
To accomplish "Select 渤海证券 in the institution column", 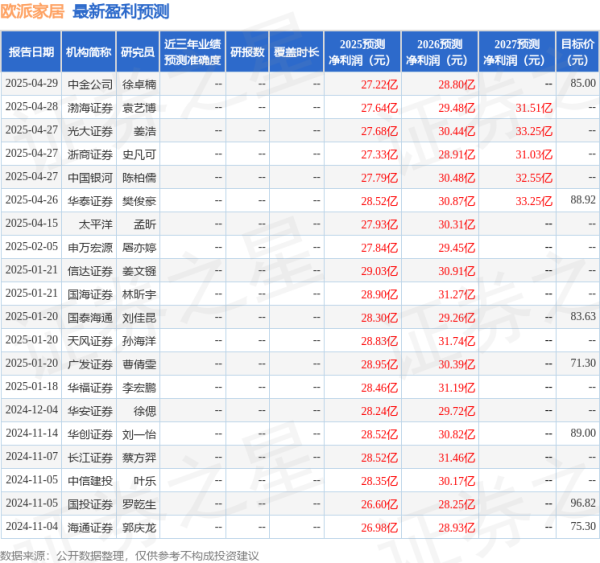I will 88,107.
